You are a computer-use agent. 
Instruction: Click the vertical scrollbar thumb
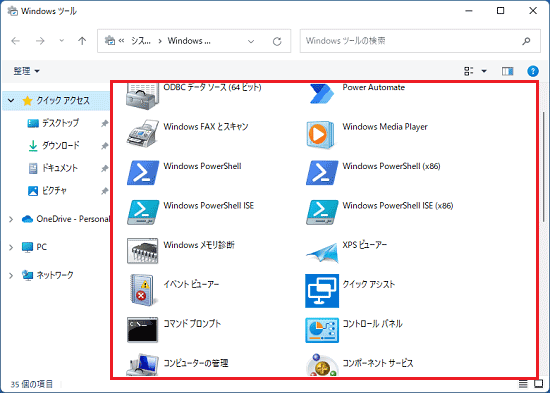[543, 167]
